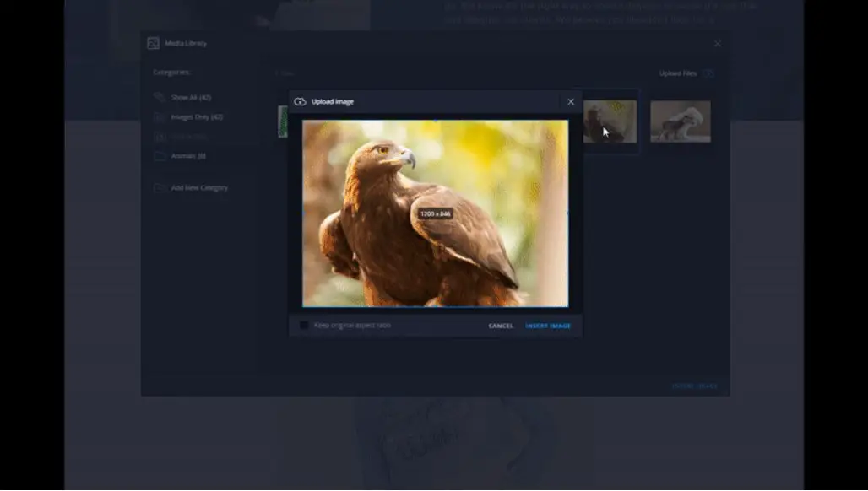This screenshot has width=868, height=491.
Task: Select the thumbnail under the mouse cursor
Action: pyautogui.click(x=610, y=122)
